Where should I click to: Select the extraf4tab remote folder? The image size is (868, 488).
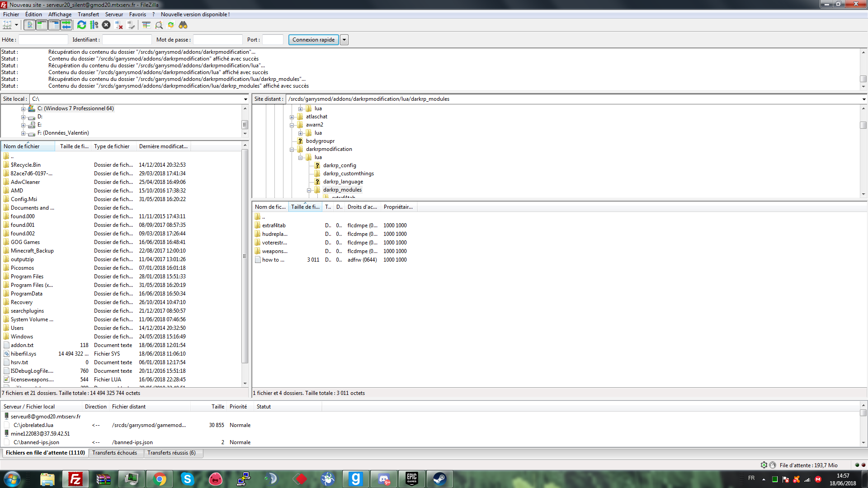coord(274,225)
